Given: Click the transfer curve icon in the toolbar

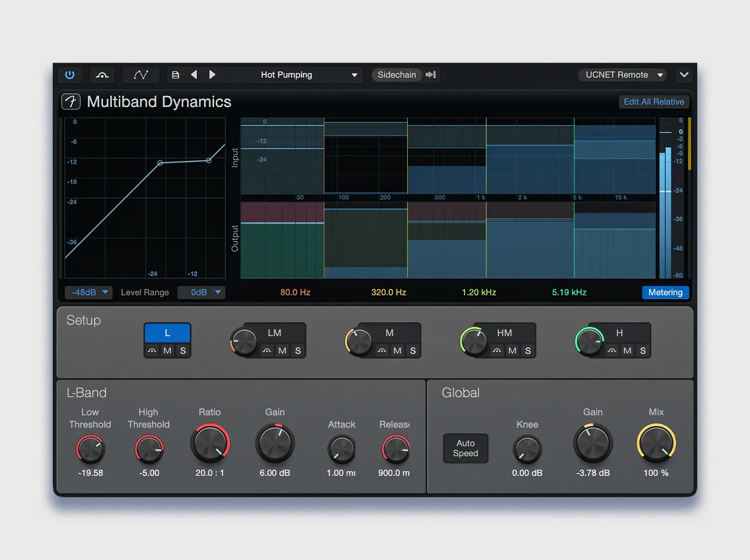Looking at the screenshot, I should pos(141,74).
